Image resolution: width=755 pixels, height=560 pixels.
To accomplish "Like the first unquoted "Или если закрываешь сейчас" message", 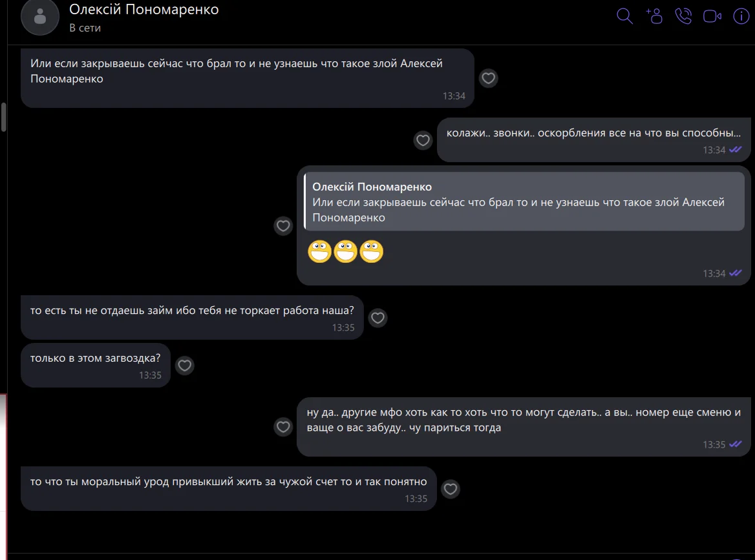I will click(x=489, y=78).
